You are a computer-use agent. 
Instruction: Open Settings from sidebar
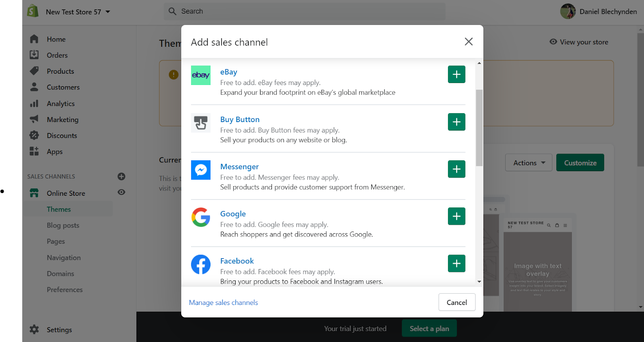(59, 330)
